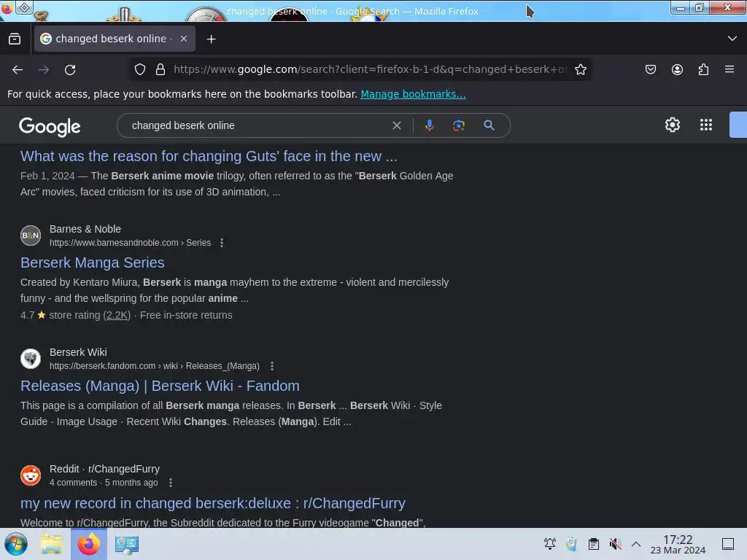Image resolution: width=747 pixels, height=560 pixels.
Task: Open Berserk Wiki result options menu
Action: [272, 366]
